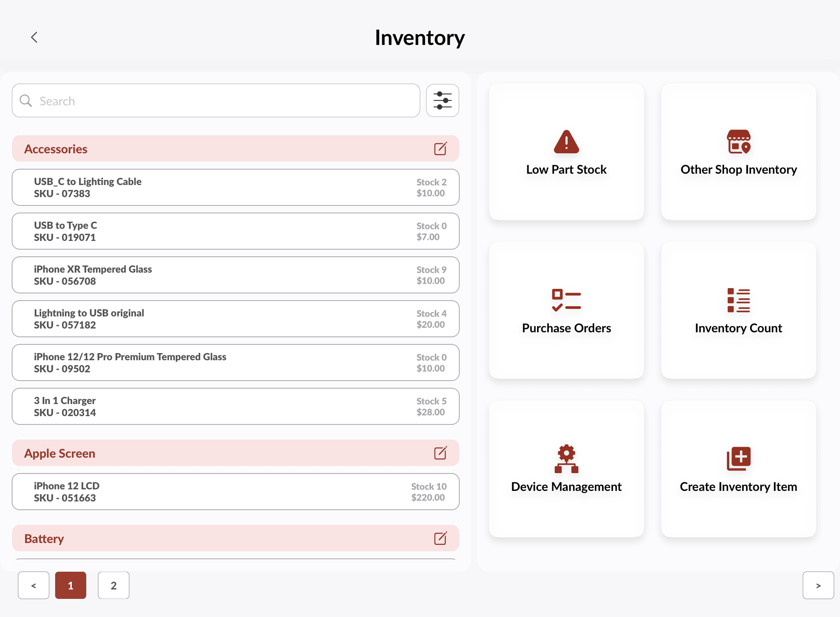Go to page 2 of inventory list
Viewport: 840px width, 617px height.
point(114,585)
